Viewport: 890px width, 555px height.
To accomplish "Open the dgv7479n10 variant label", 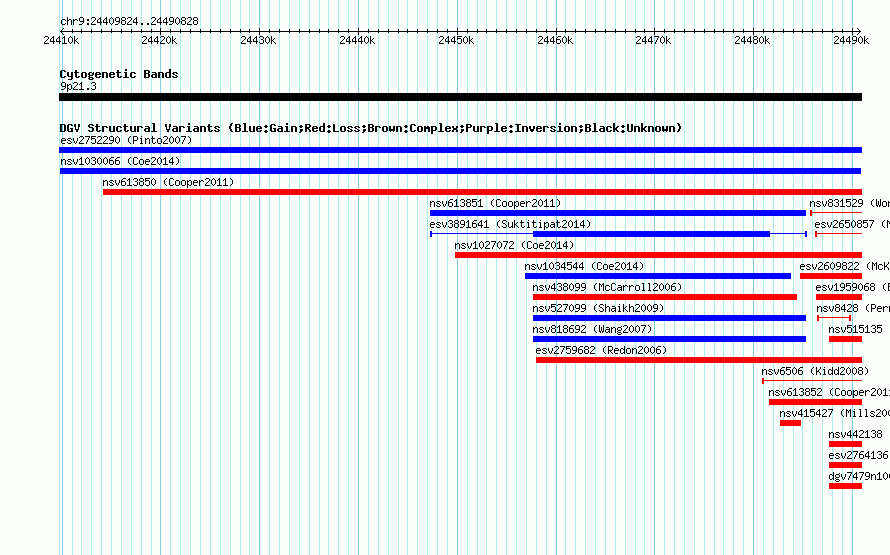I will [x=859, y=476].
